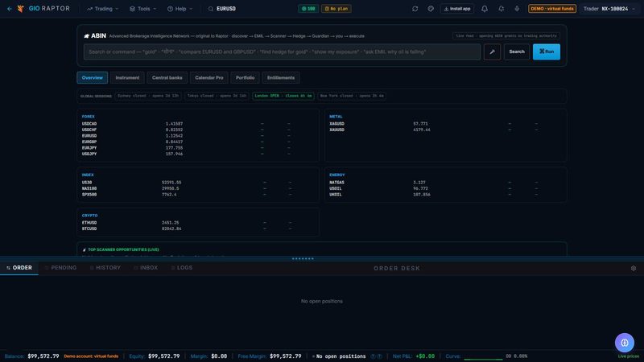Screen dimensions: 644x362
Task: Click the order desk panel resize handle dots
Action: pos(303,258)
